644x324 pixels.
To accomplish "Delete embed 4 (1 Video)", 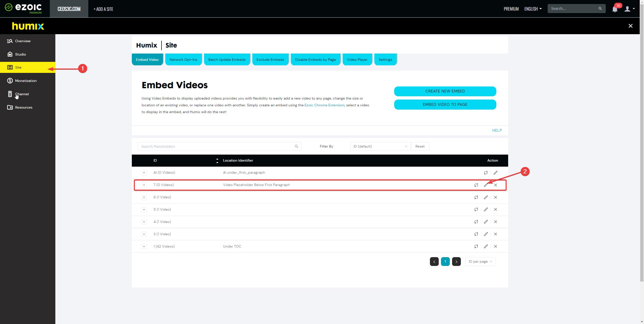I will 495,222.
